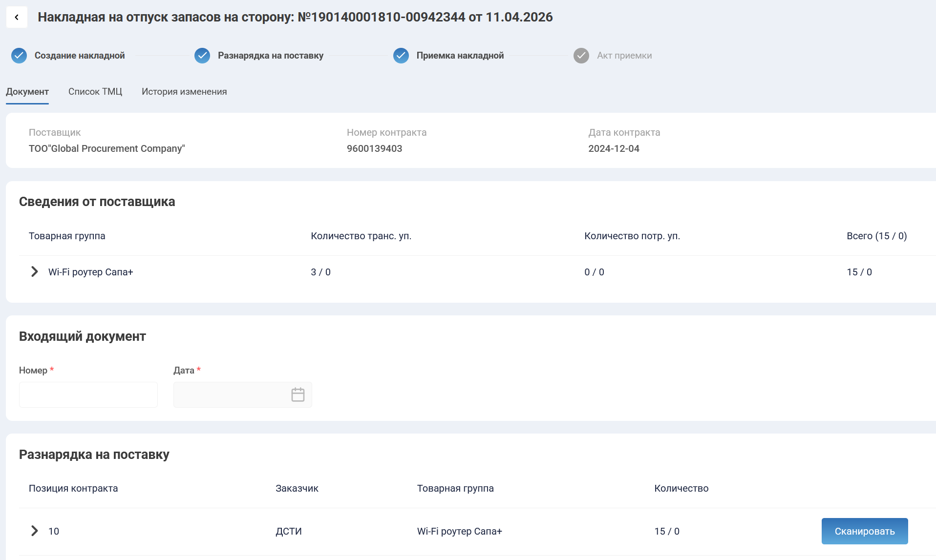Expand contract position 10 row

tap(34, 531)
